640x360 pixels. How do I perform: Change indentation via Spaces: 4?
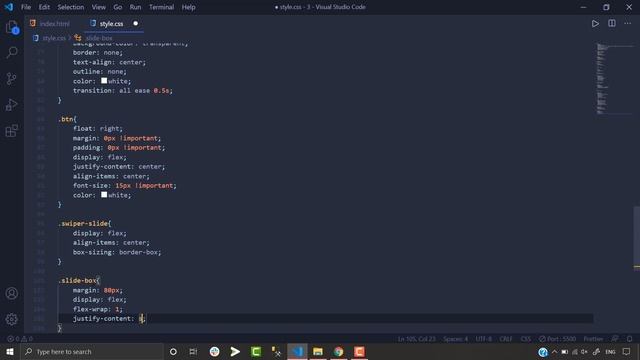pyautogui.click(x=456, y=339)
